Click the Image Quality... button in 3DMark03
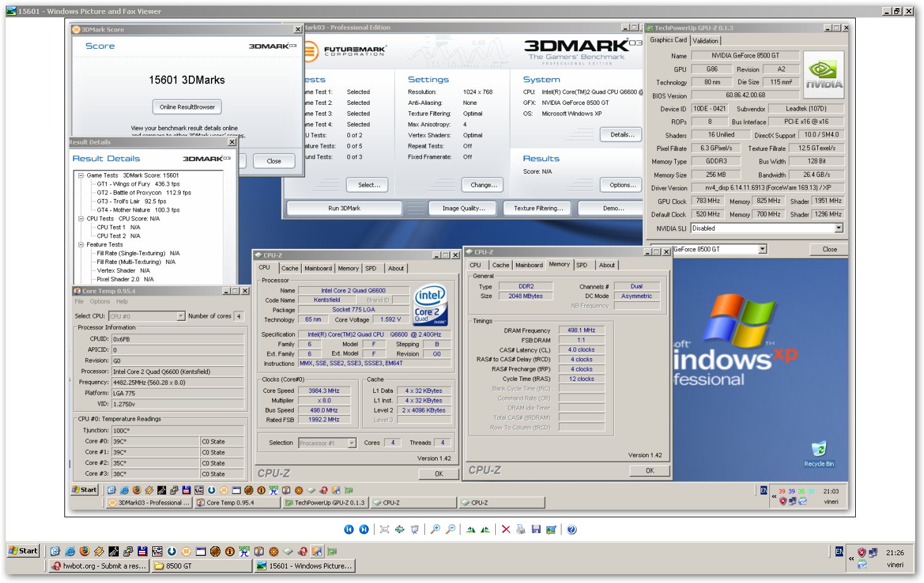The width and height of the screenshot is (924, 583). (x=464, y=208)
